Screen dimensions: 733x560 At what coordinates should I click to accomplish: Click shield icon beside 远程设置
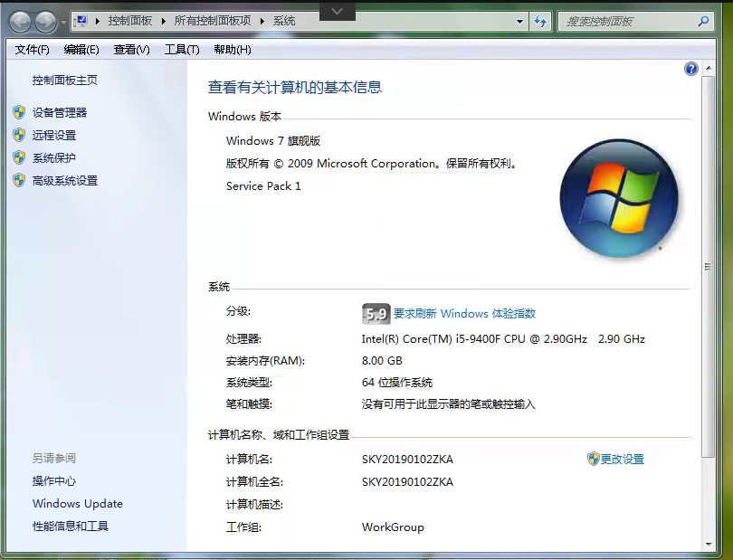click(x=19, y=135)
